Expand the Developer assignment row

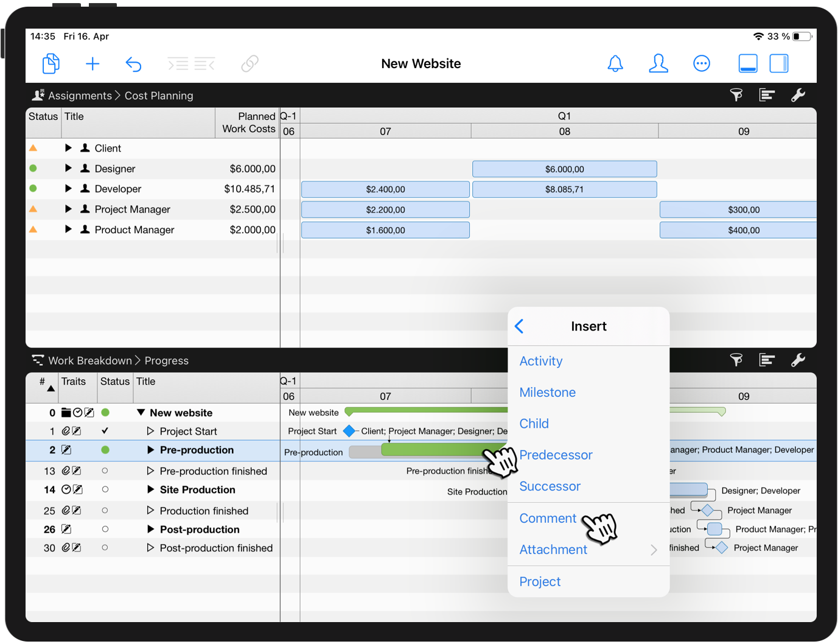(x=68, y=189)
